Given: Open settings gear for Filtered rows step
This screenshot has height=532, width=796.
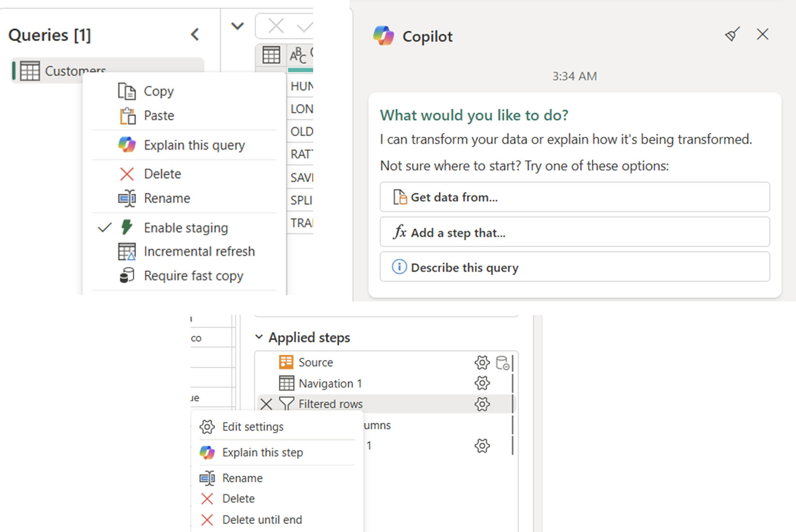Looking at the screenshot, I should coord(482,404).
